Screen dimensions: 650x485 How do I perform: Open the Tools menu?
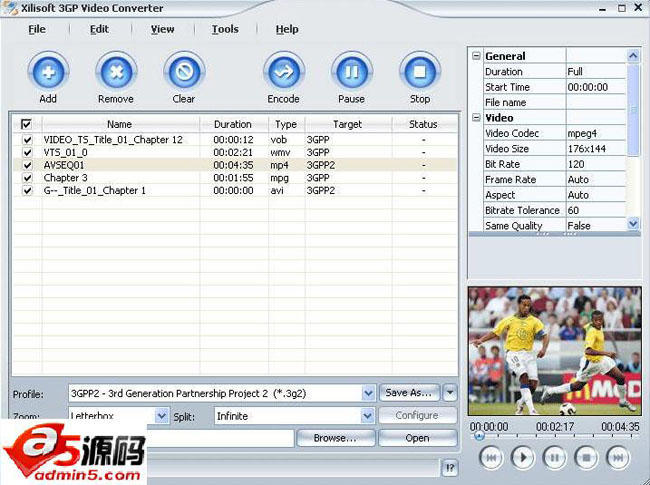[225, 29]
